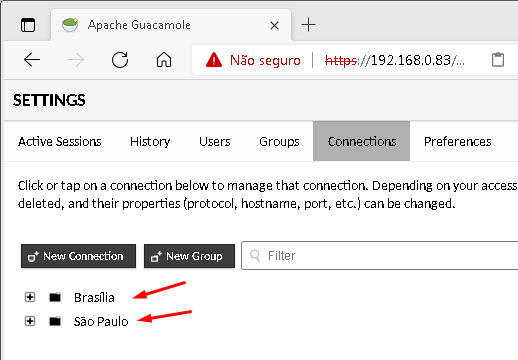The height and width of the screenshot is (360, 518).
Task: Close the Apache Guacamole browser tab
Action: point(274,25)
